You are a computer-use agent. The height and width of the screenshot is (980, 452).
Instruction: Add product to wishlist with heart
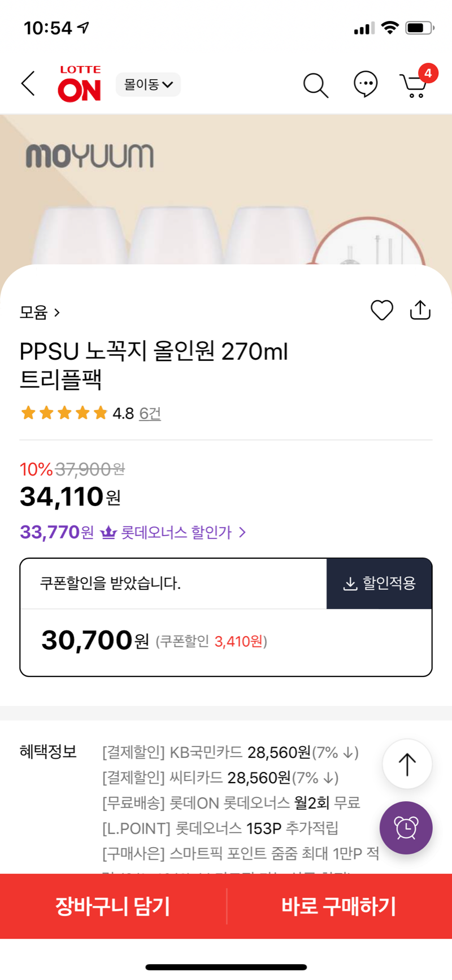tap(381, 310)
